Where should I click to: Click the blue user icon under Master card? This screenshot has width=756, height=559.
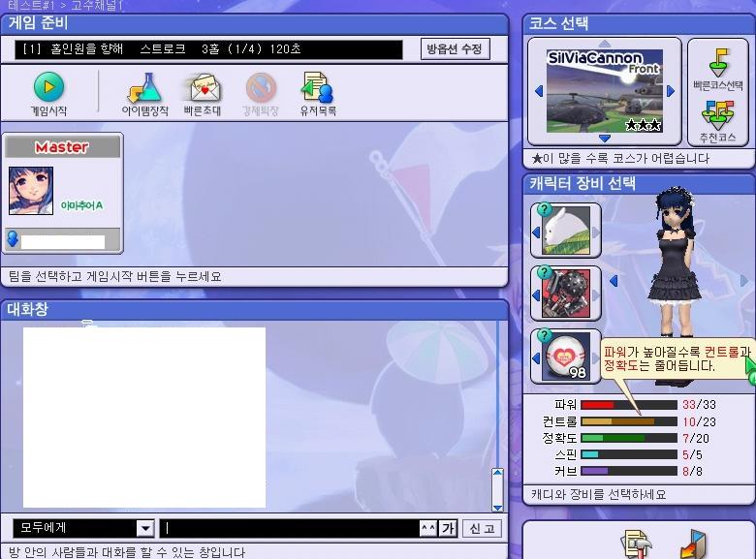click(x=13, y=238)
